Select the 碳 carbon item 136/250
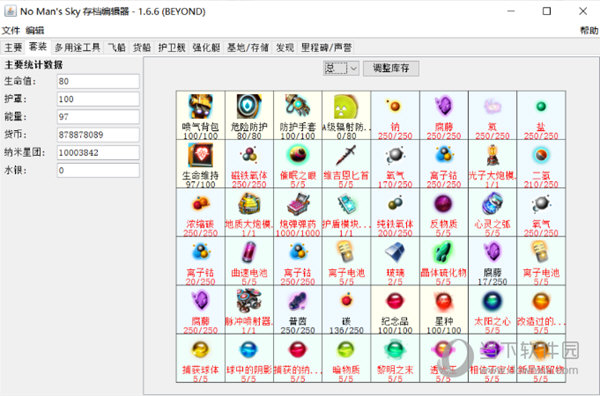 [346, 310]
